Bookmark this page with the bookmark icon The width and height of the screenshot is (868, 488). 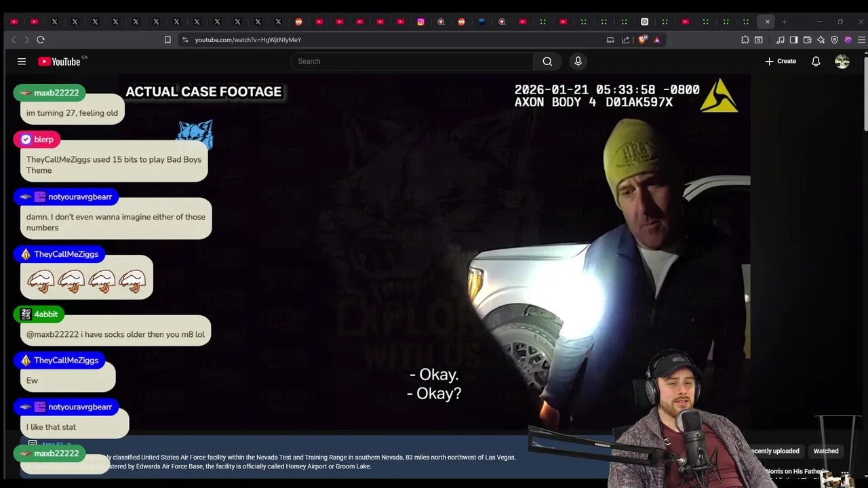(x=167, y=40)
